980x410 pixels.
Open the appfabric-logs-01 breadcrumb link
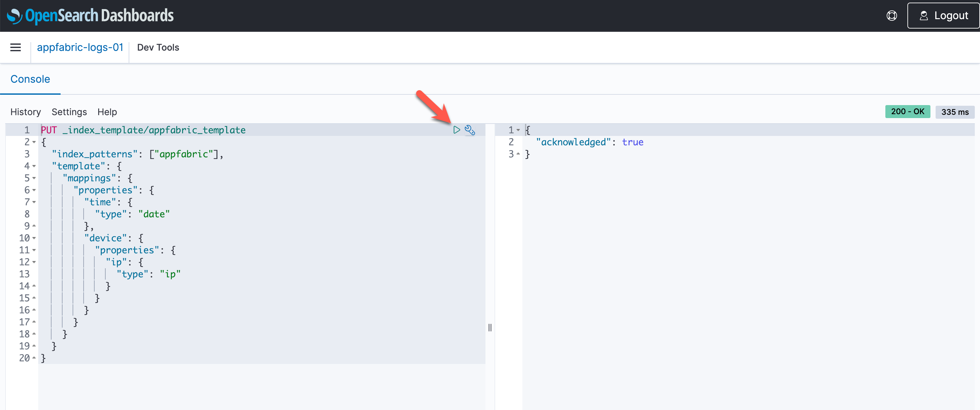tap(80, 47)
